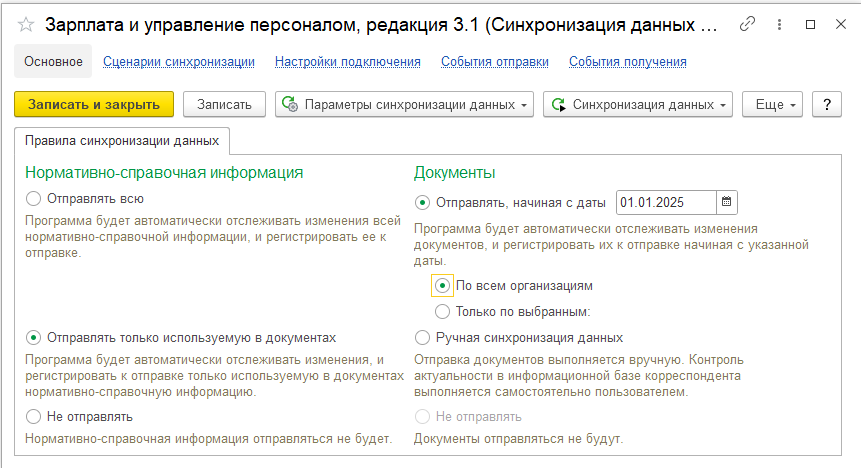861x468 pixels.
Task: Go to 'Сценарии синхронизации' link
Action: (178, 61)
